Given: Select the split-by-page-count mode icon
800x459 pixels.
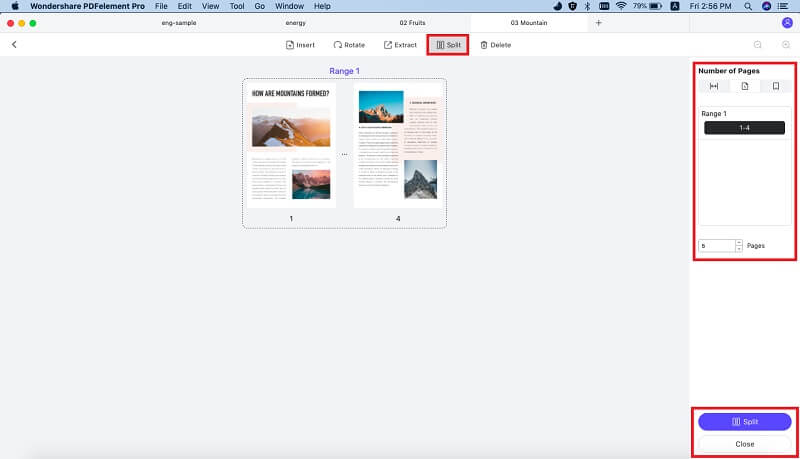Looking at the screenshot, I should point(745,87).
